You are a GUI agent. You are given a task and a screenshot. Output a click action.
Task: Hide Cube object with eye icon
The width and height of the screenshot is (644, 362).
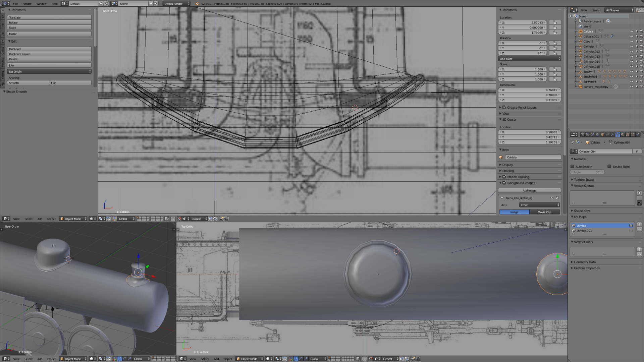coord(632,42)
